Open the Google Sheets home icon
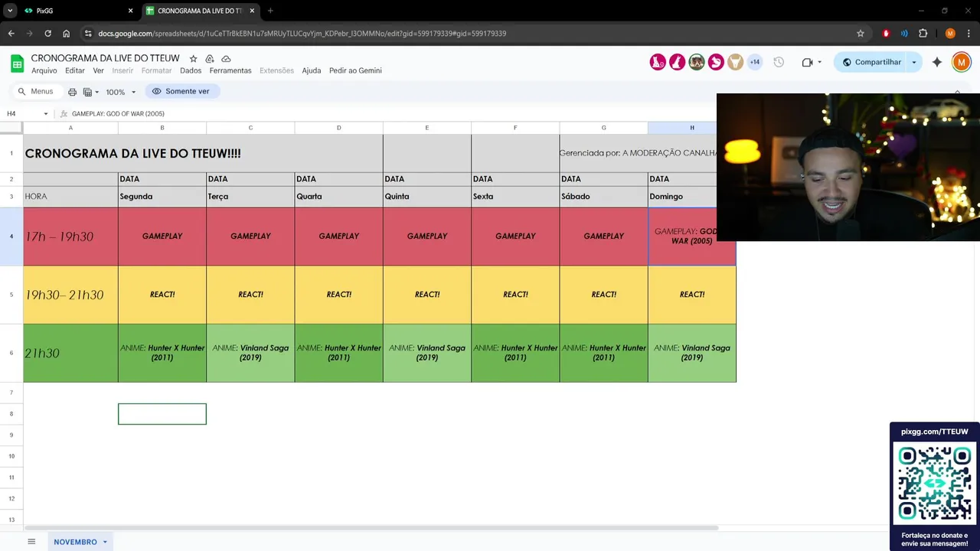This screenshot has width=980, height=551. click(17, 63)
